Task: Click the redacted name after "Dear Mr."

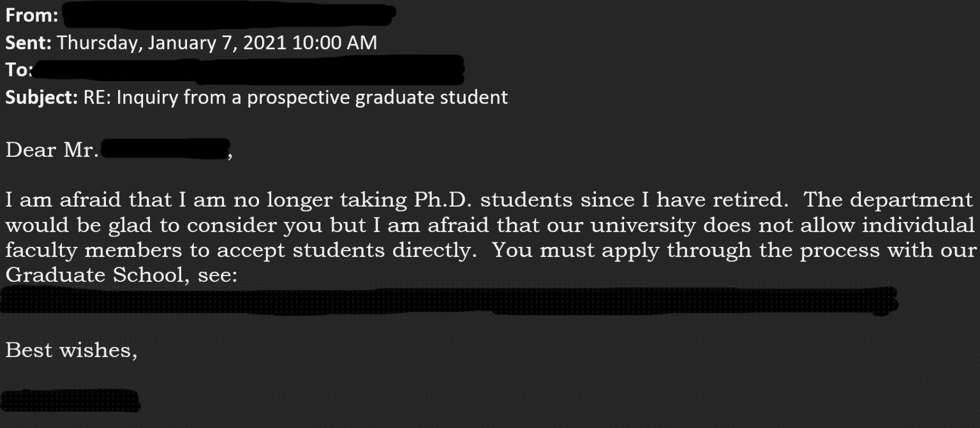Action: click(x=165, y=150)
